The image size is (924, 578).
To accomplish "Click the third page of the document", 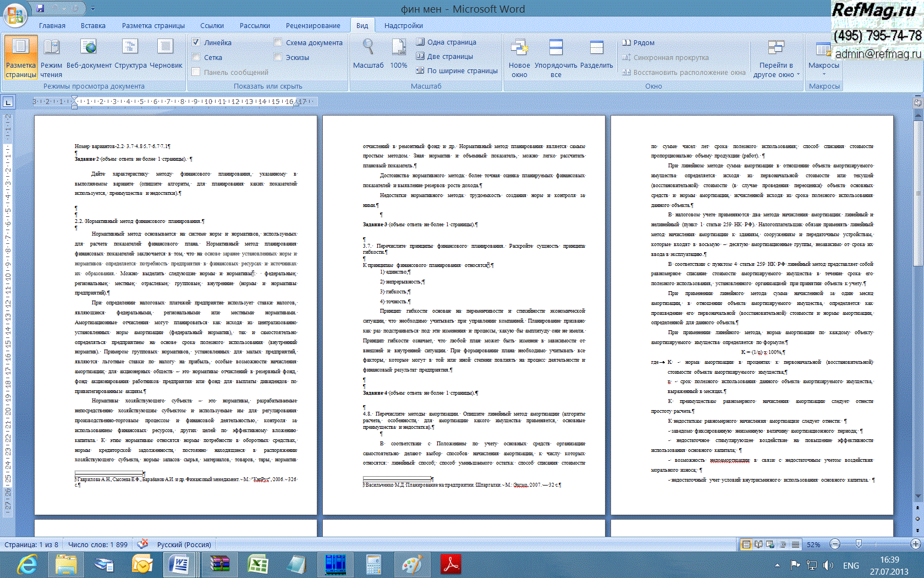I will (x=752, y=315).
